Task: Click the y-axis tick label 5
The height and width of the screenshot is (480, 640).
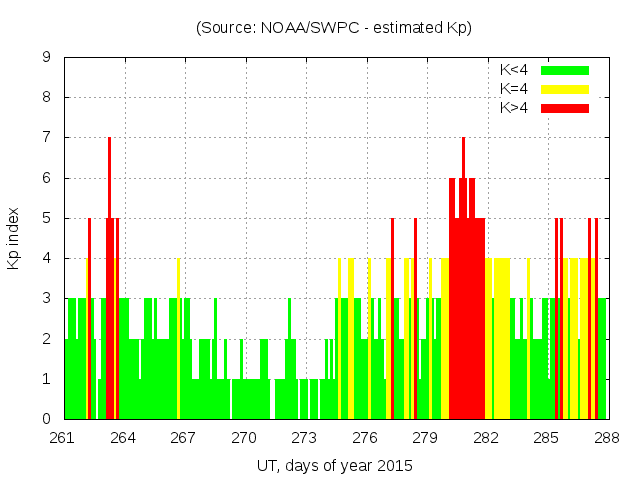Action: click(47, 218)
